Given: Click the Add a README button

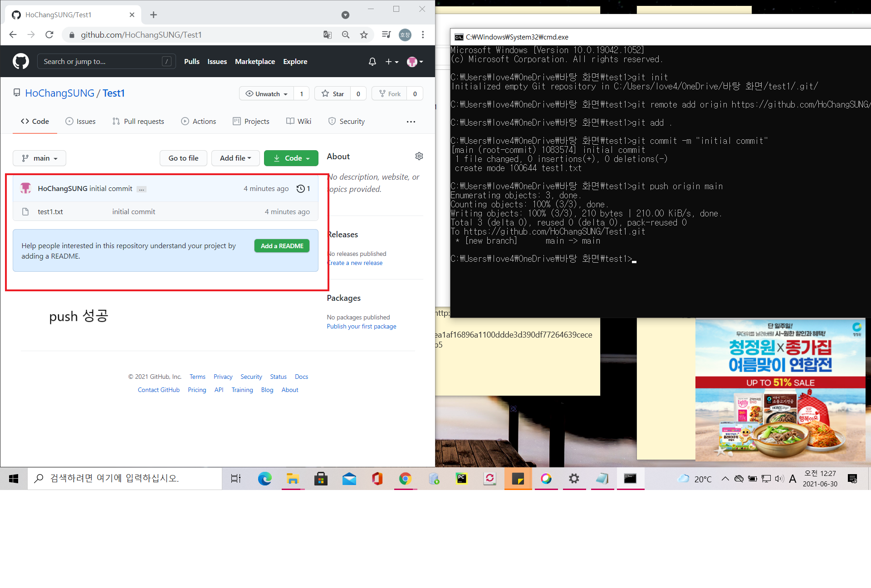Looking at the screenshot, I should pyautogui.click(x=282, y=246).
